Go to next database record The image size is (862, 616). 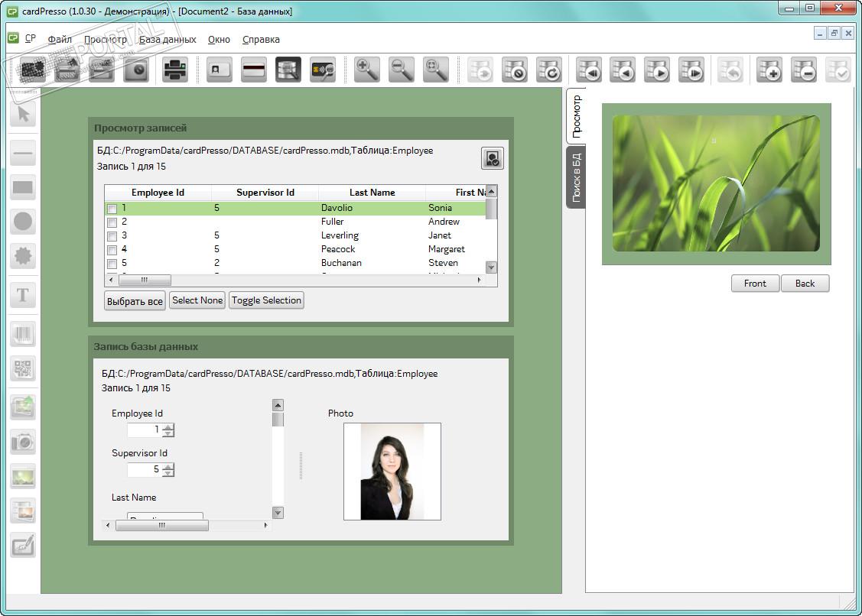pyautogui.click(x=657, y=70)
